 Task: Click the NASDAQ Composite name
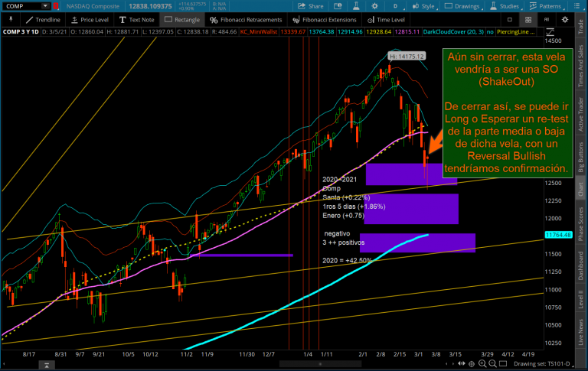pos(93,6)
